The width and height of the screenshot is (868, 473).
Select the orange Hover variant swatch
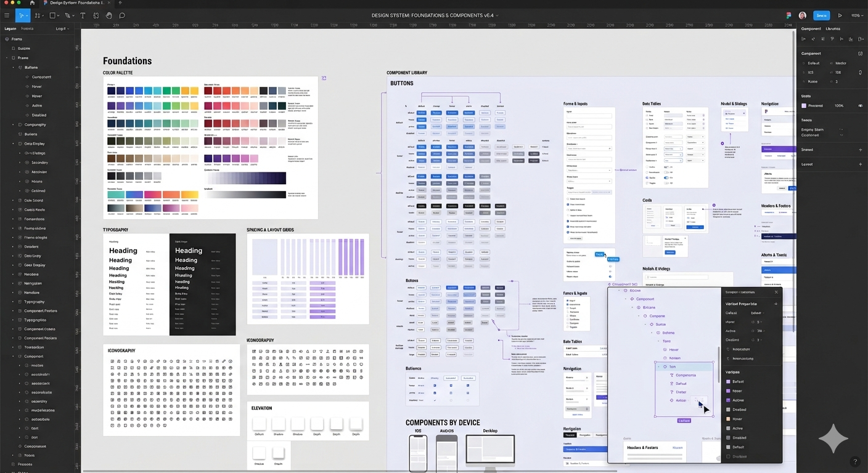[729, 419]
